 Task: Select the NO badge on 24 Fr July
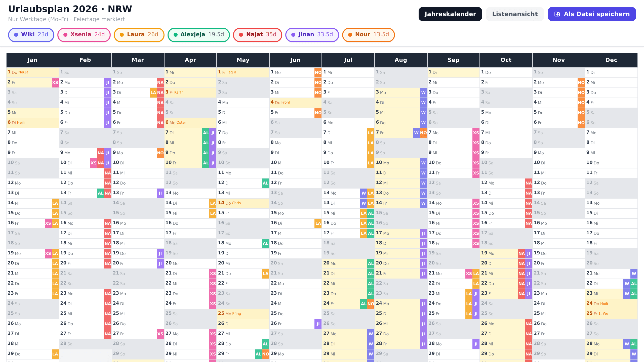click(x=371, y=304)
